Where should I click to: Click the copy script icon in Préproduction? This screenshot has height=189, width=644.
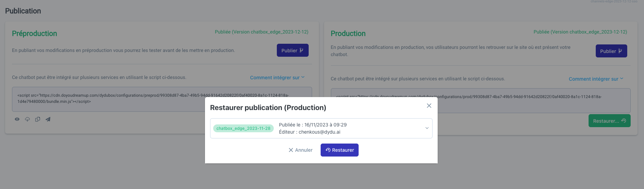pos(38,119)
